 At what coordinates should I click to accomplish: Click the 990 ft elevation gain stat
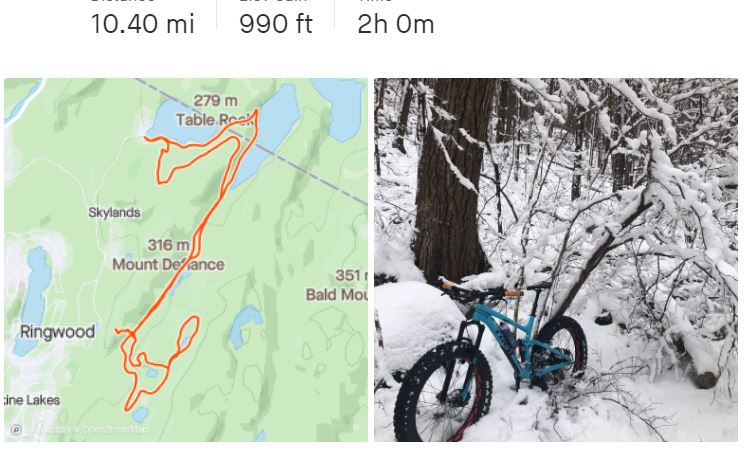tap(276, 24)
